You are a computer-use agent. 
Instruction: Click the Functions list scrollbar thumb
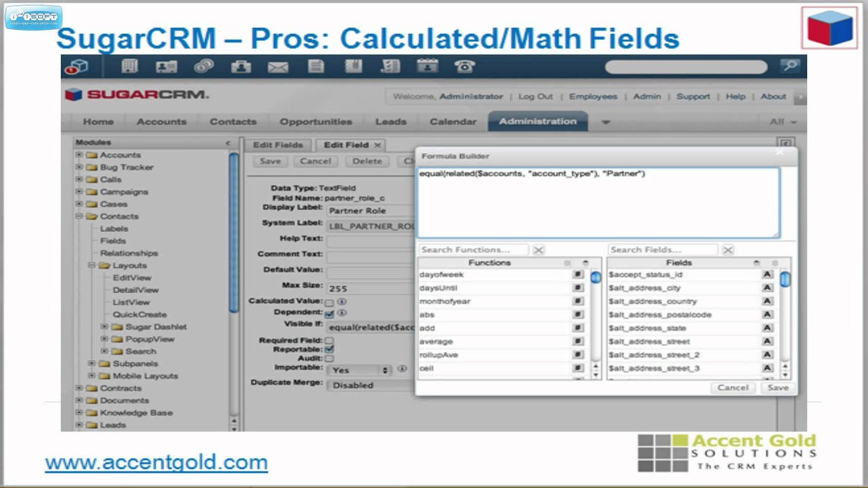point(595,277)
